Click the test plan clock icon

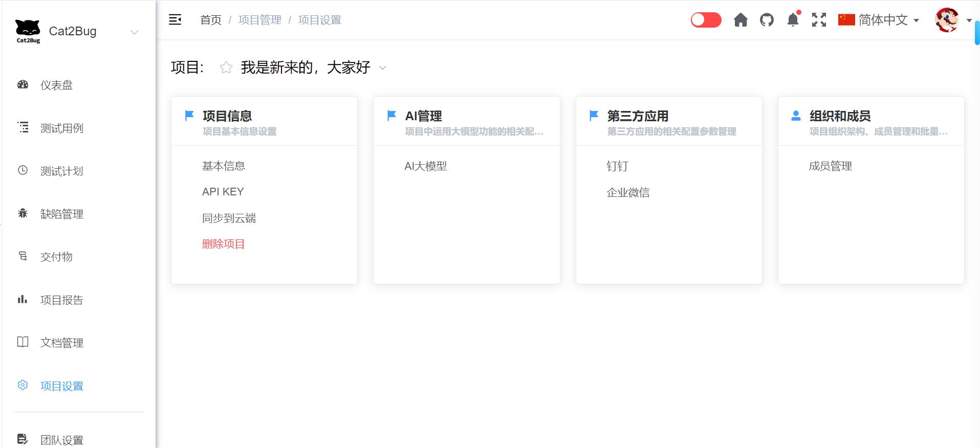(x=23, y=170)
